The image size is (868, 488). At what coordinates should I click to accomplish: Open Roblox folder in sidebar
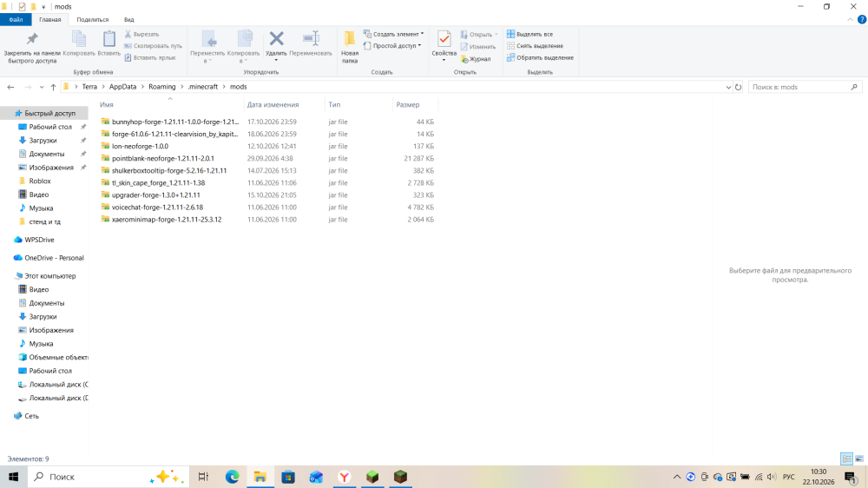click(39, 181)
